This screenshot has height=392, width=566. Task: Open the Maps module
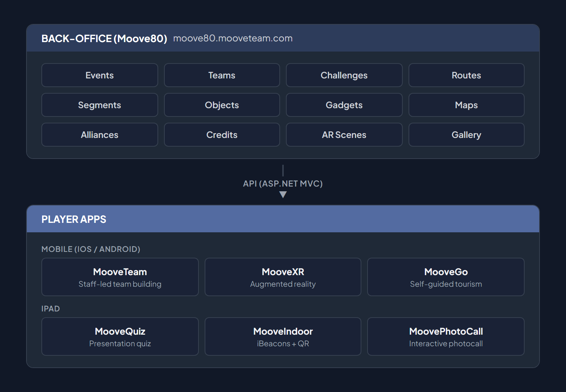click(x=466, y=105)
